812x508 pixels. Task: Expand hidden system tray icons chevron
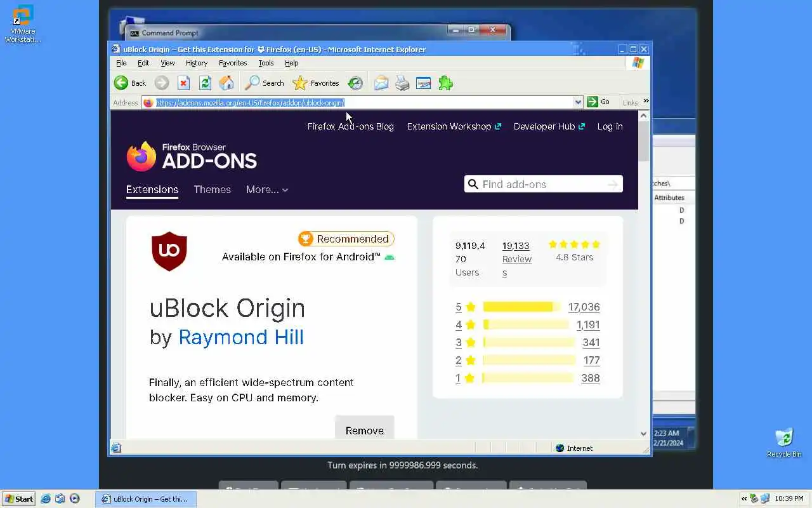(745, 498)
